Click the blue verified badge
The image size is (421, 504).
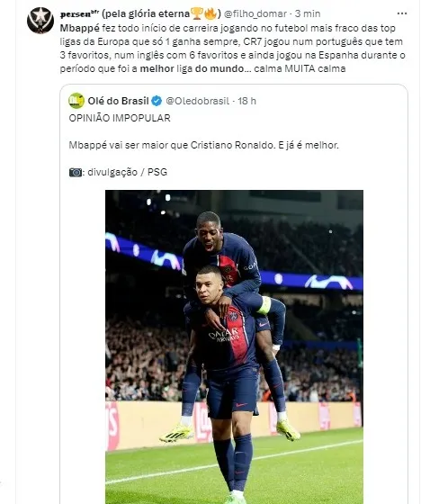pyautogui.click(x=157, y=101)
